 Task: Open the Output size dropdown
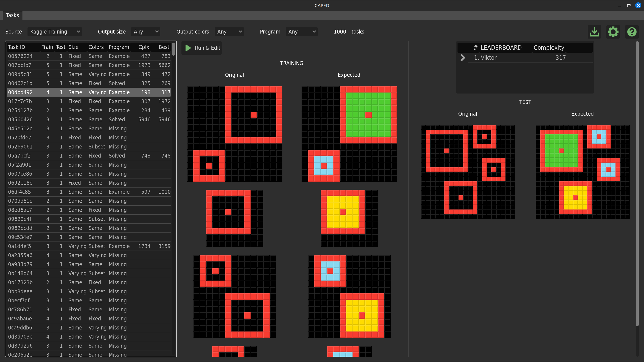(146, 32)
